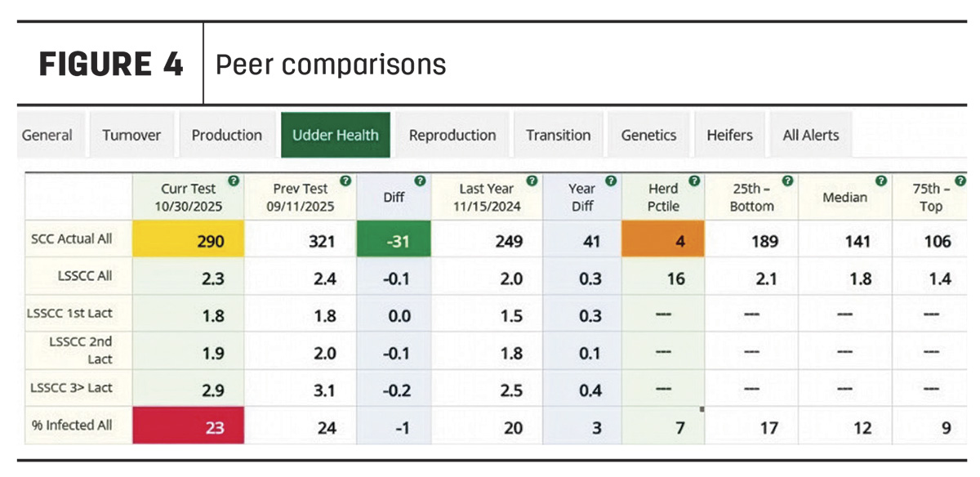Click help icon on Year Diff column

[610, 181]
